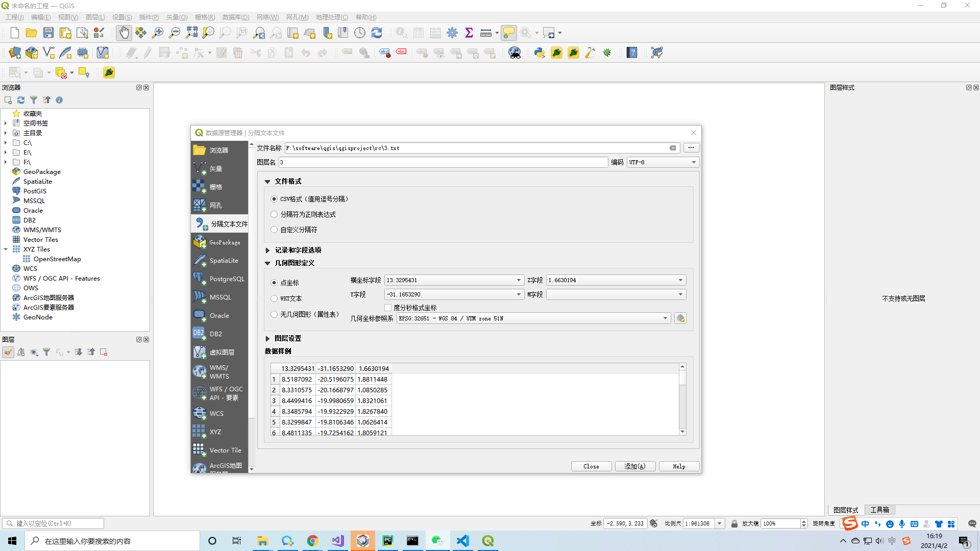Select custom delimiters radio button
The width and height of the screenshot is (980, 551).
coord(274,230)
